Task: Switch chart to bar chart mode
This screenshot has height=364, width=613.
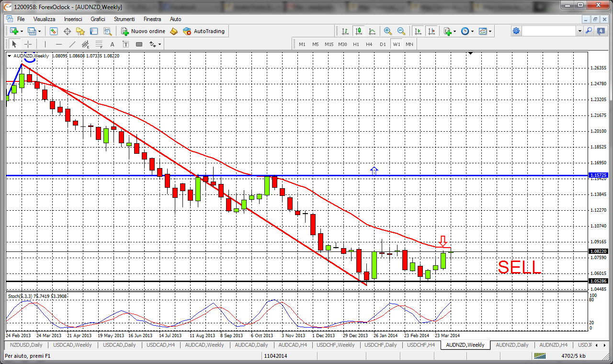Action: pos(345,31)
